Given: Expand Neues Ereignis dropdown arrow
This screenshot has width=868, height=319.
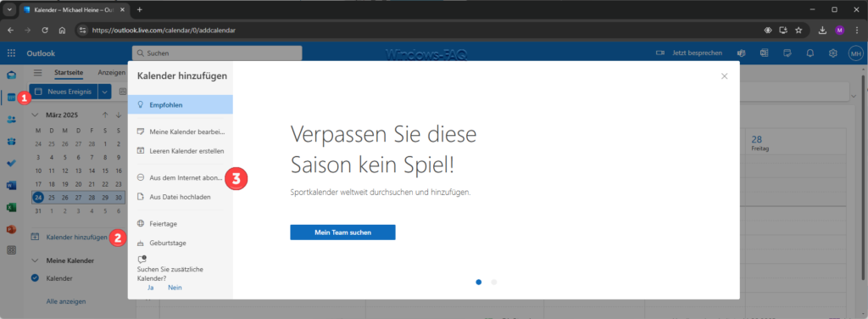Looking at the screenshot, I should (x=104, y=92).
